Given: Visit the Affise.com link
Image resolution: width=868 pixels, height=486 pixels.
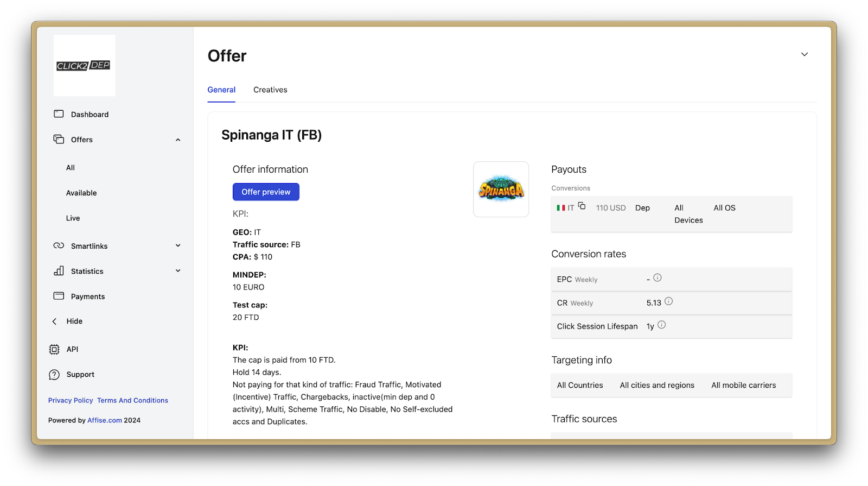Looking at the screenshot, I should [x=105, y=420].
